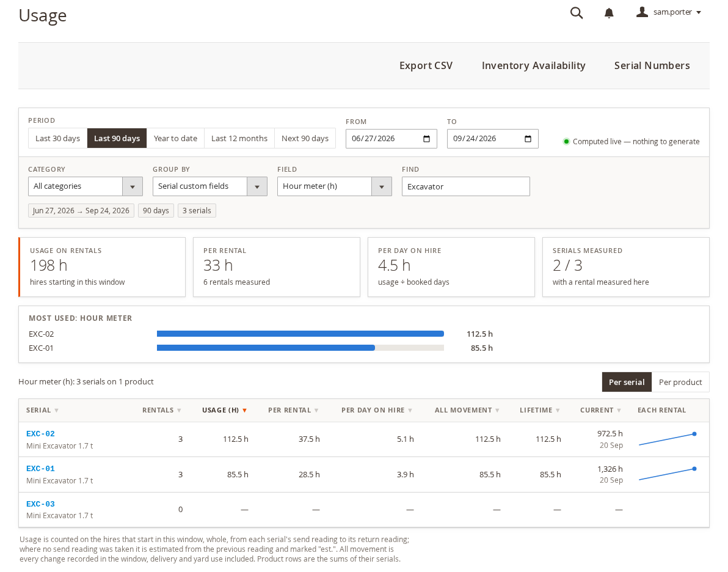This screenshot has width=728, height=572.
Task: Click the EXC-02 each-rental sparkline
Action: click(x=668, y=439)
